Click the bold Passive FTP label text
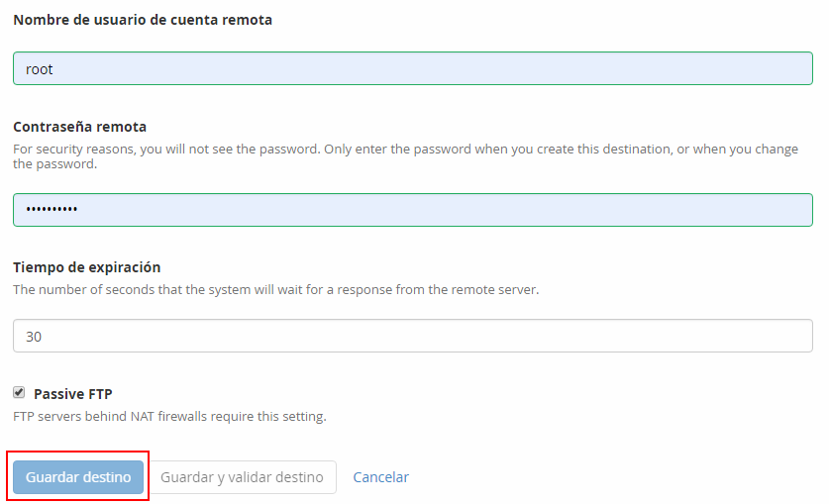 [73, 394]
